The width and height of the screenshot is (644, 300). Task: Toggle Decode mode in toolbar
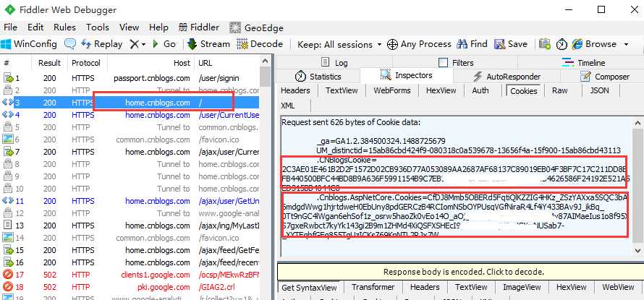[x=260, y=44]
